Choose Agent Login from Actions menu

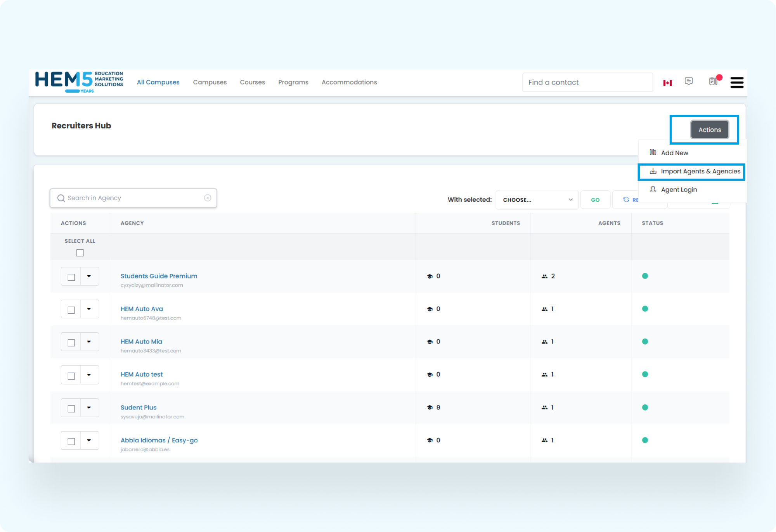pos(679,190)
